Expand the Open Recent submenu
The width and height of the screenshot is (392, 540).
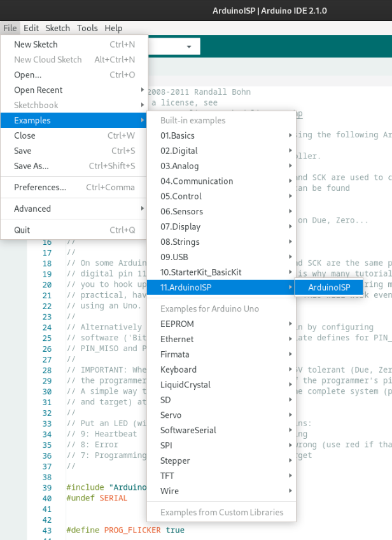(74, 90)
